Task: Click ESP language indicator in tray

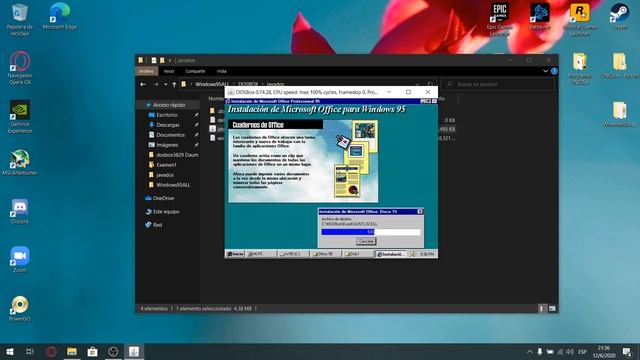Action: tap(582, 351)
